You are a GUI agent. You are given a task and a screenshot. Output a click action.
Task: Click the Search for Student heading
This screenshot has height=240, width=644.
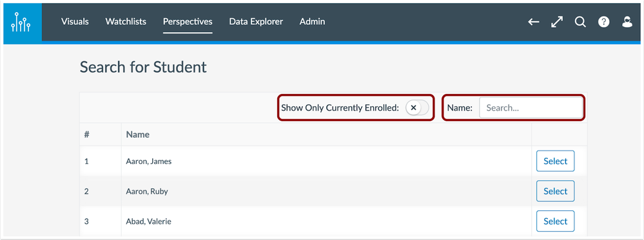click(x=143, y=67)
